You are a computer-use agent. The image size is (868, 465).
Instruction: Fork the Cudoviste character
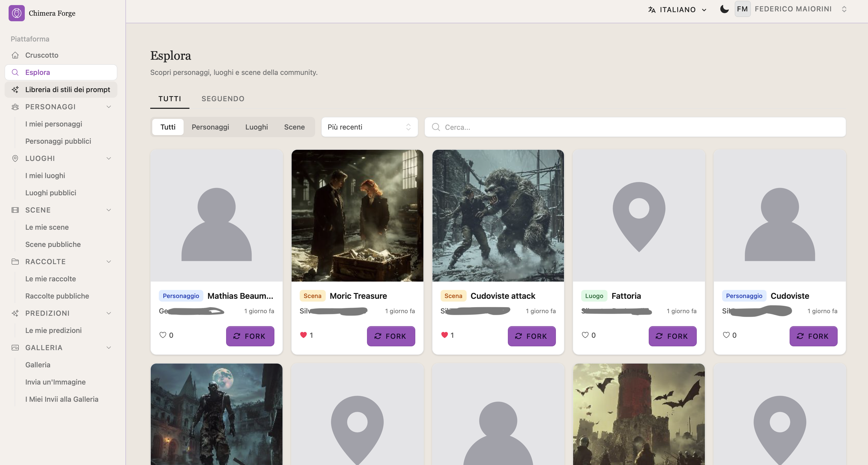(x=813, y=336)
